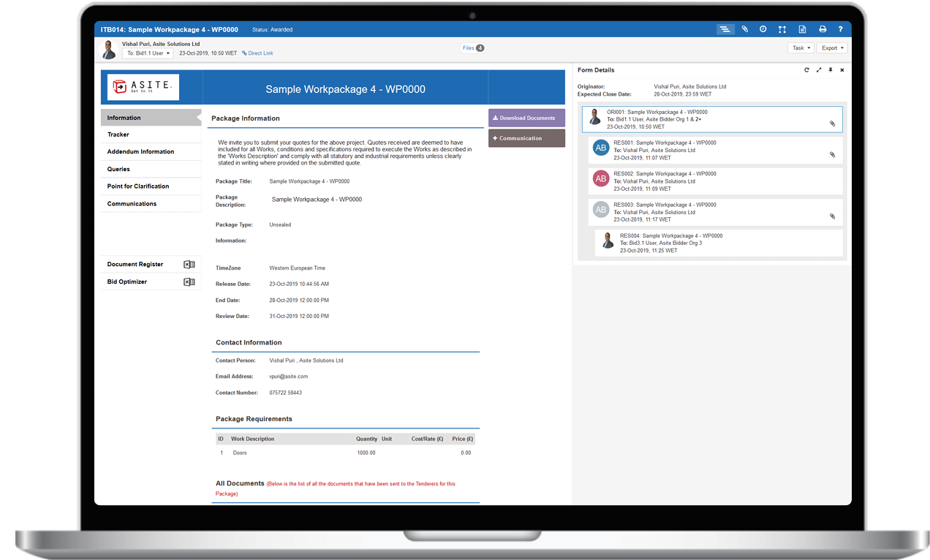Open attachments via the paperclip toolbar icon
Viewport: 930px width, 560px height.
[745, 29]
